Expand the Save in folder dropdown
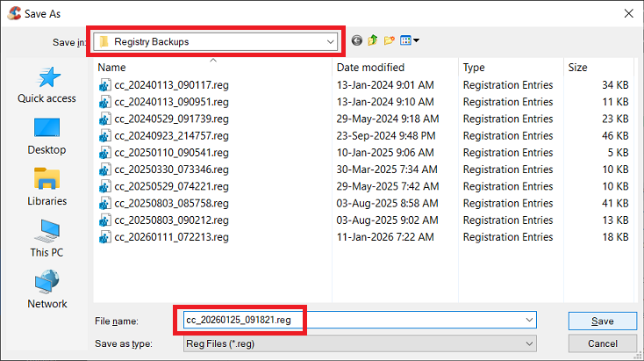This screenshot has height=361, width=644. (x=330, y=41)
